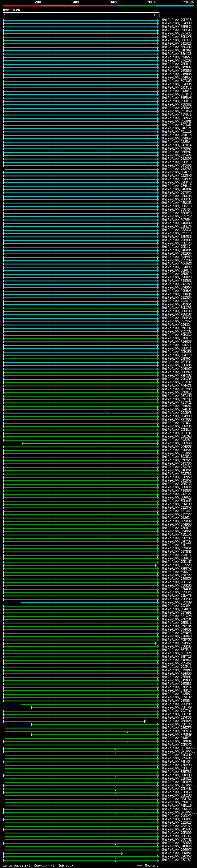
Task: Click the cyan ~100% identity legend bar
Action: pos(175,6)
